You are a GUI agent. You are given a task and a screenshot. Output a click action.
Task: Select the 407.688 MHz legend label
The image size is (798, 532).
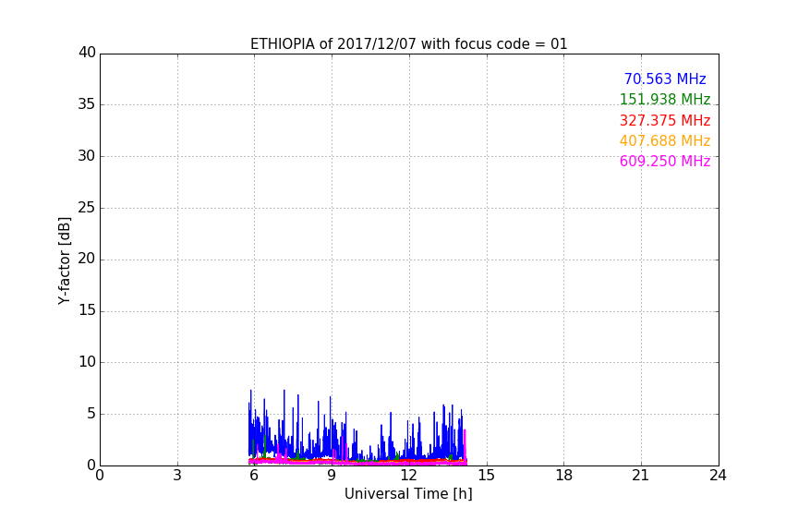point(665,140)
